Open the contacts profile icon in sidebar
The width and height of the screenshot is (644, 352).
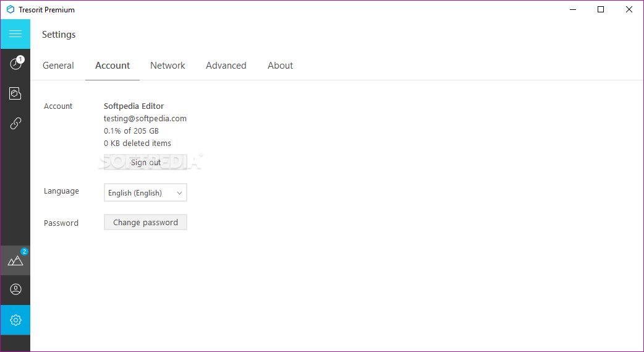coord(15,290)
